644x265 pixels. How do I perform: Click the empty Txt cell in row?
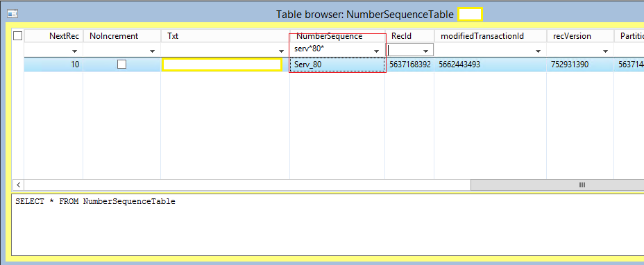pyautogui.click(x=222, y=65)
